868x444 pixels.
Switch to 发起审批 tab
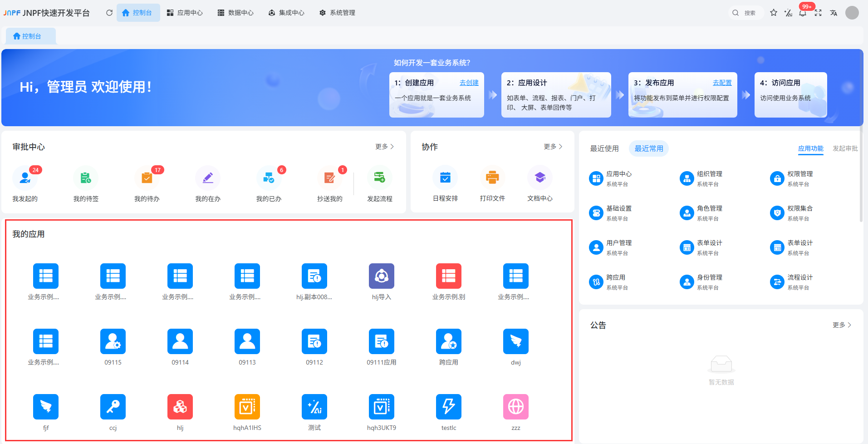pos(845,148)
